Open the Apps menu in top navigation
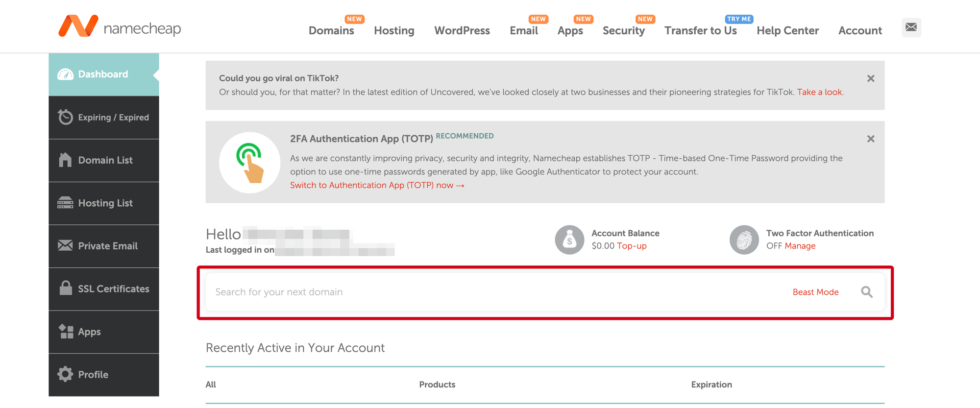 pos(570,31)
